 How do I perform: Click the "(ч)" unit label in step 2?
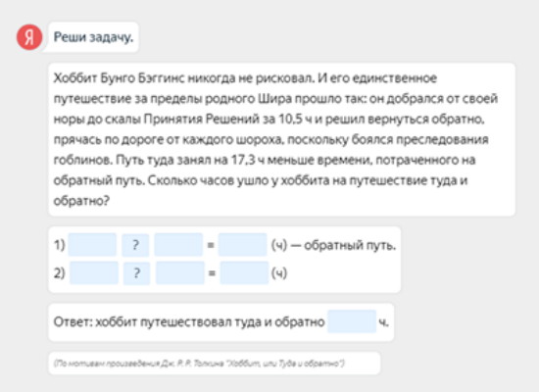click(x=279, y=273)
